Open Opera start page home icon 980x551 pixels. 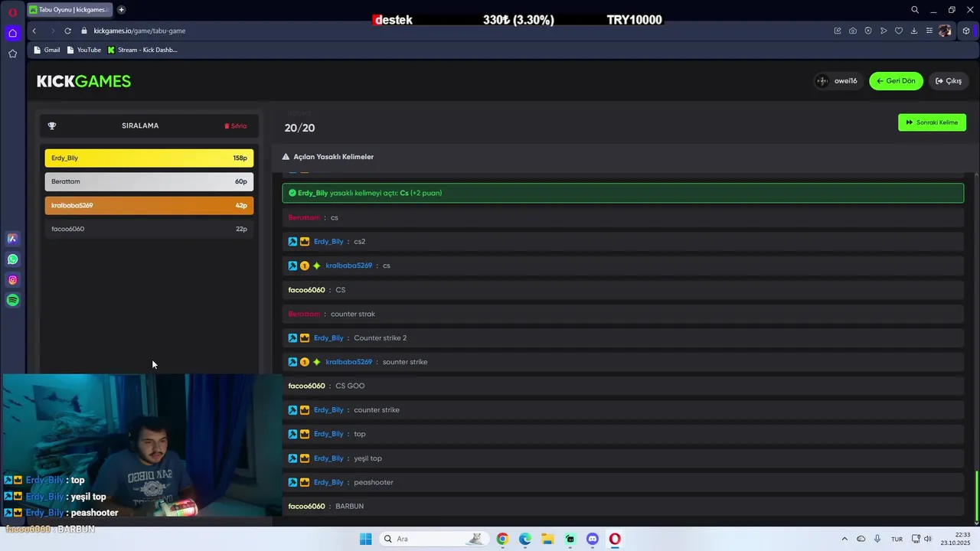point(12,33)
